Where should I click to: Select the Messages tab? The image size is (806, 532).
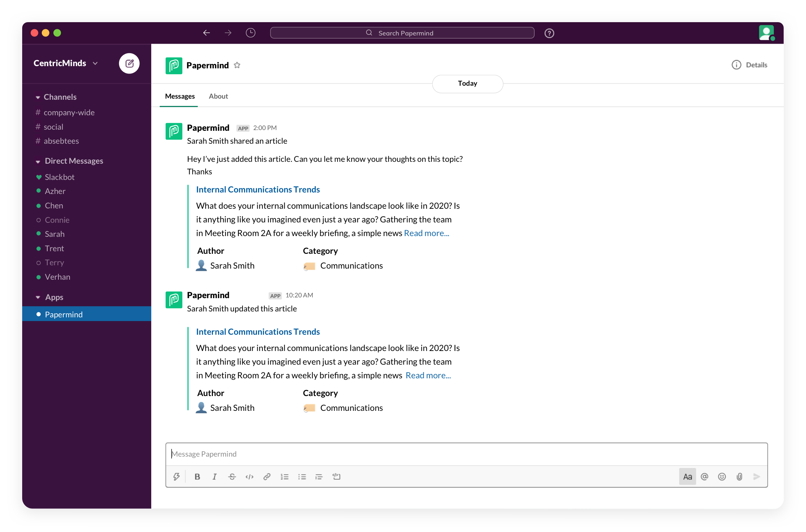pyautogui.click(x=180, y=96)
